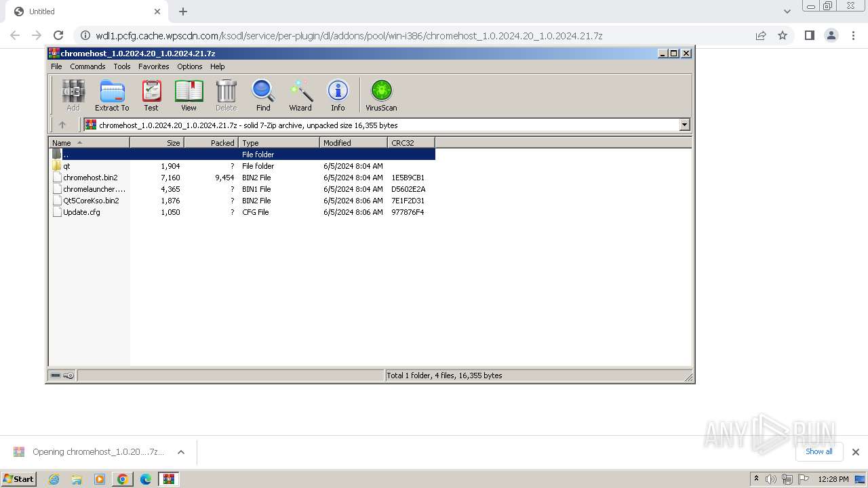868x488 pixels.
Task: Click CRC32 value 977876F4
Action: [x=408, y=212]
